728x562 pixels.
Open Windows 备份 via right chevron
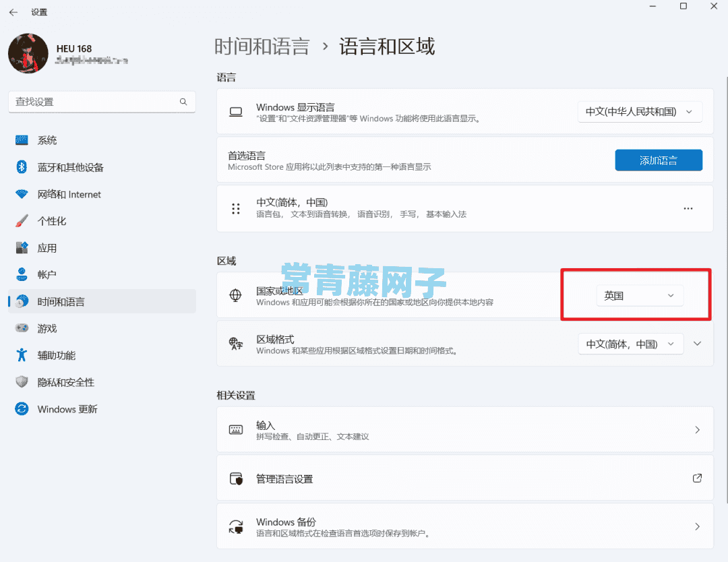click(698, 526)
